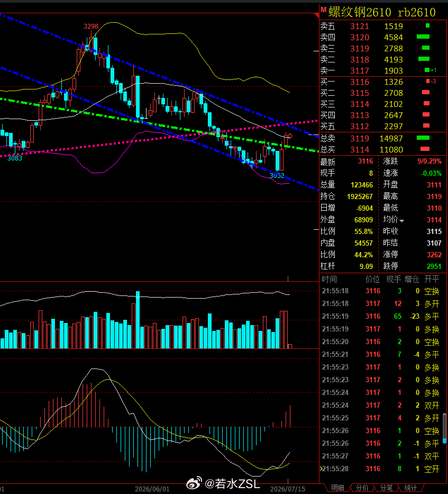Expand the 均价 dropdown arrow
The height and width of the screenshot is (494, 448).
[402, 221]
